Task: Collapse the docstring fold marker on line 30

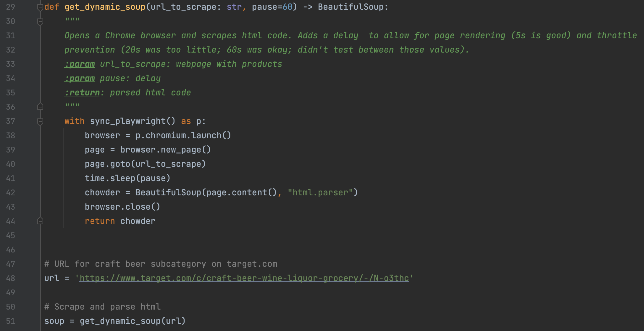Action: [x=40, y=21]
